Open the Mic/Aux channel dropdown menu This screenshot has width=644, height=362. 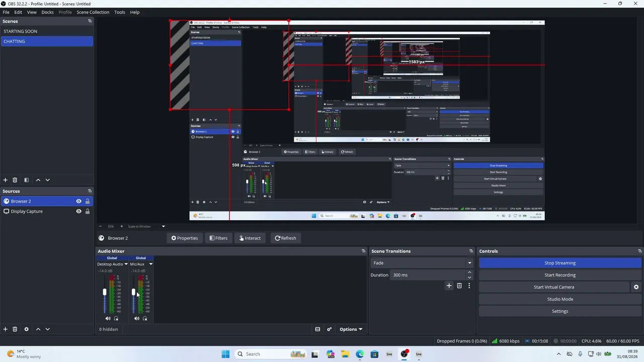tap(150, 264)
